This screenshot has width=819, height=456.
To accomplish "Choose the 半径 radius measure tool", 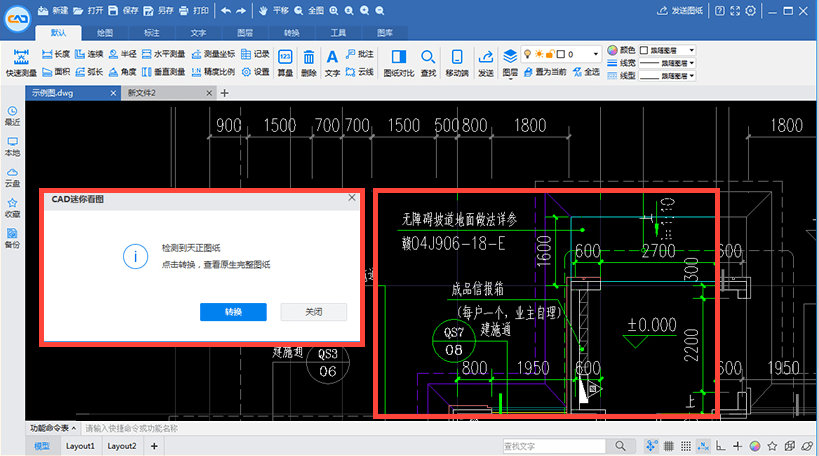I will click(122, 54).
